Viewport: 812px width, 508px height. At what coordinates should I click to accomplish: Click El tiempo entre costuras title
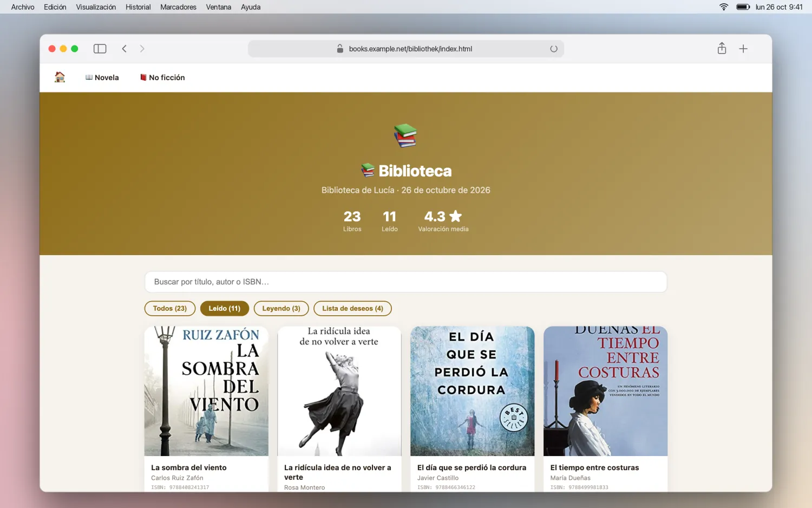(594, 468)
